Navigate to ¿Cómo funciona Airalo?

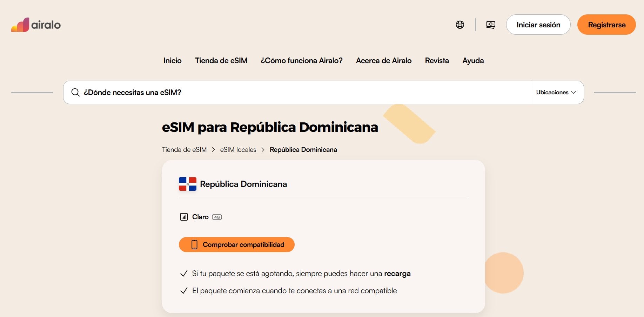302,60
